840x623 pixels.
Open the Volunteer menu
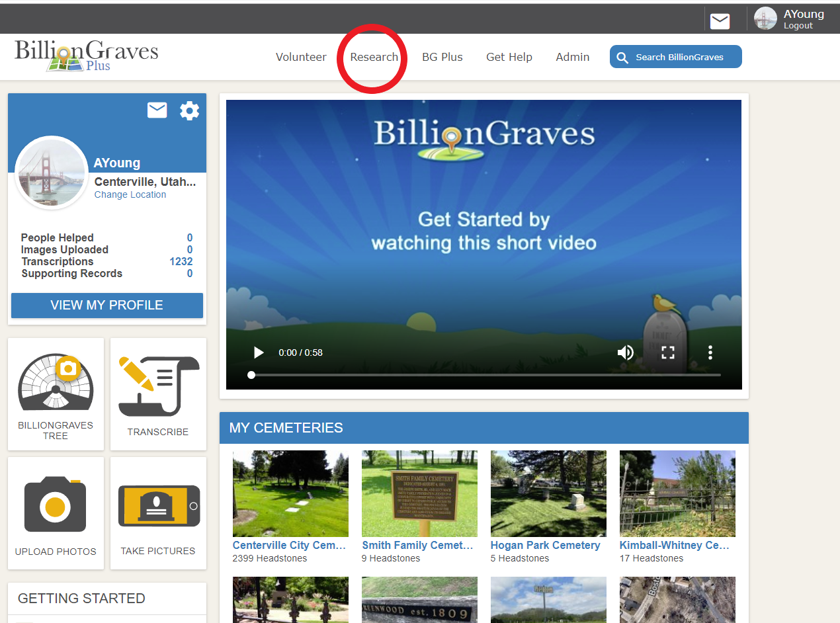(x=301, y=57)
